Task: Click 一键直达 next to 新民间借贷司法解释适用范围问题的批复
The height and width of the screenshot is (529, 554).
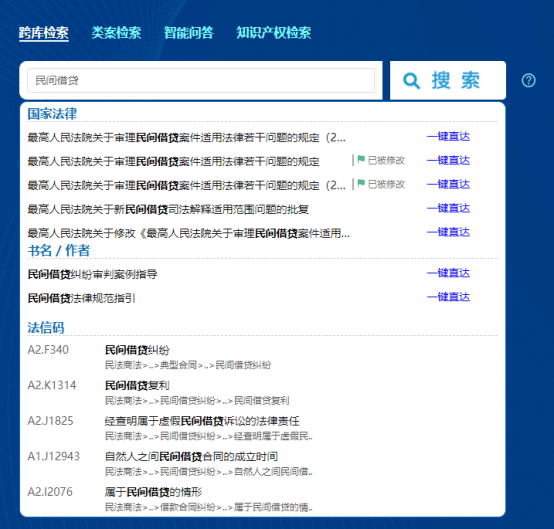Action: pyautogui.click(x=448, y=208)
